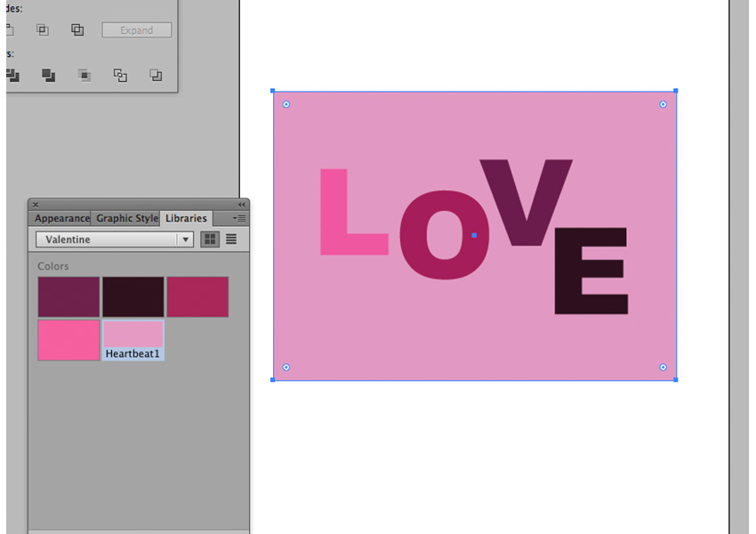Collapse the Libraries panel with double arrows
The height and width of the screenshot is (534, 756).
240,205
